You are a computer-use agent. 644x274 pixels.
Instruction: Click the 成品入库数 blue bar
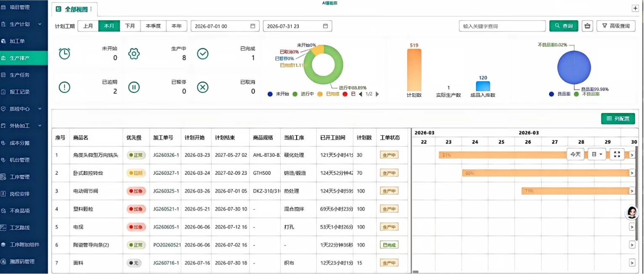tap(483, 86)
